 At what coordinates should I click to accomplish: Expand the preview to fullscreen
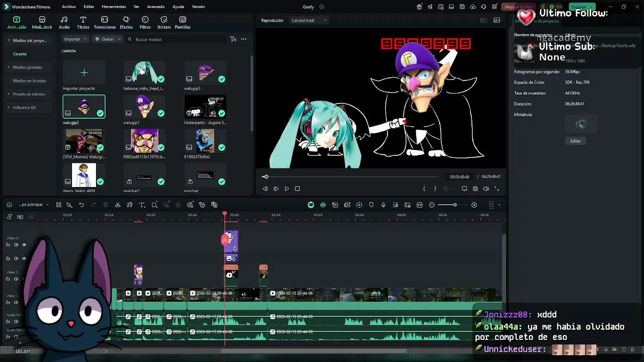[x=497, y=189]
